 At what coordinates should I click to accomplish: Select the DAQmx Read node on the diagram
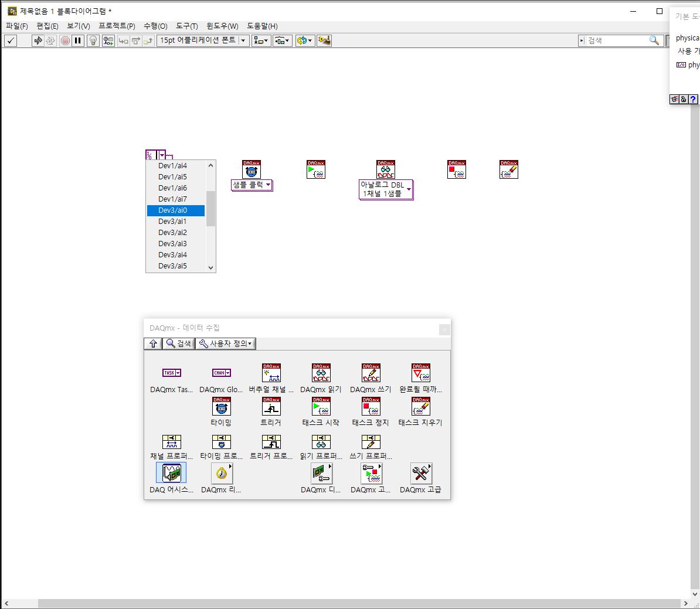click(386, 169)
